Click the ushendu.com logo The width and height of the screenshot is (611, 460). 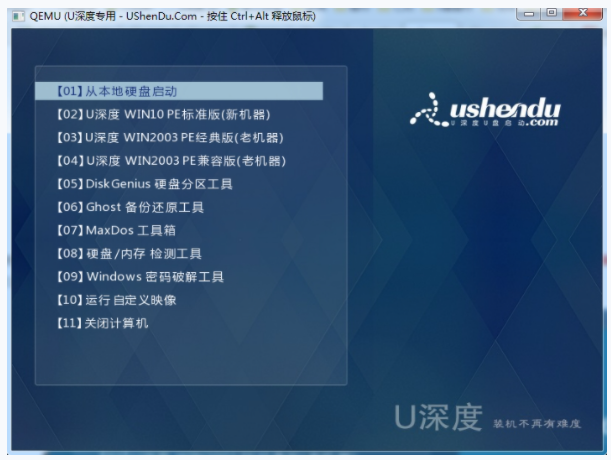(485, 110)
